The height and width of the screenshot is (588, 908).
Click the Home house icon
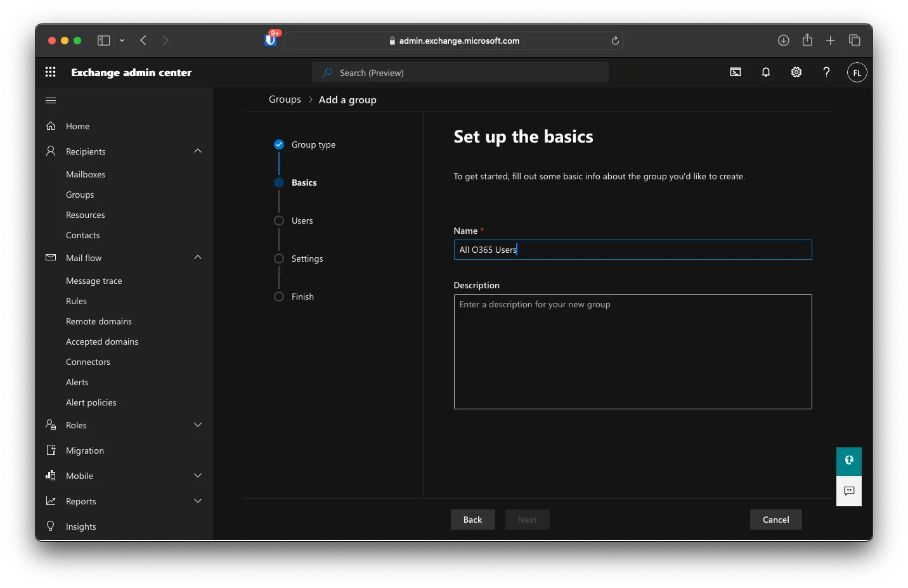pyautogui.click(x=51, y=125)
